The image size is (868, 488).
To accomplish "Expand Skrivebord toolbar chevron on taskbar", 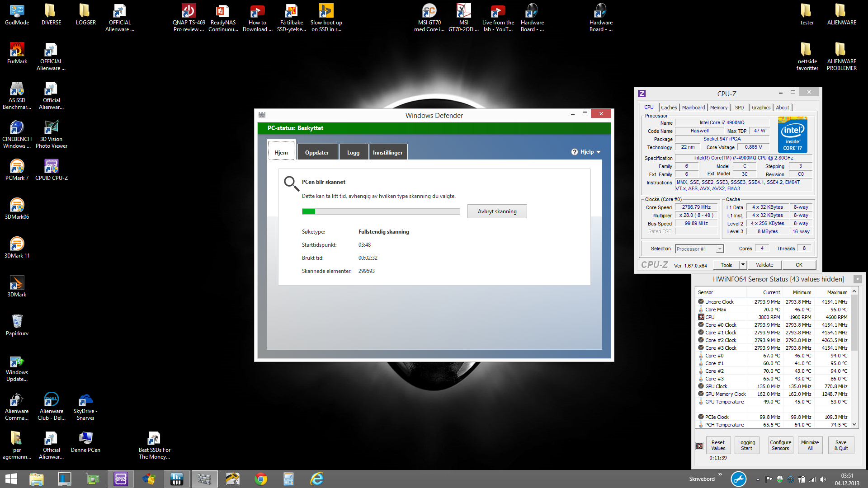I will point(720,474).
